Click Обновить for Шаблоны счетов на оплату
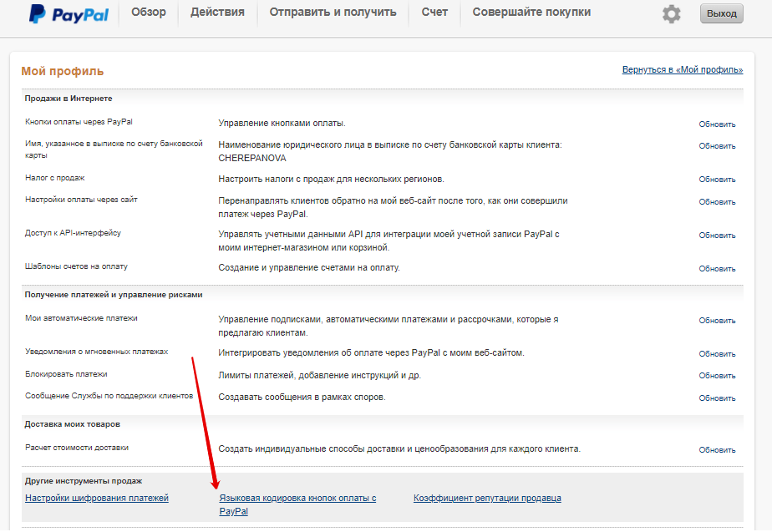The image size is (772, 532). (717, 269)
